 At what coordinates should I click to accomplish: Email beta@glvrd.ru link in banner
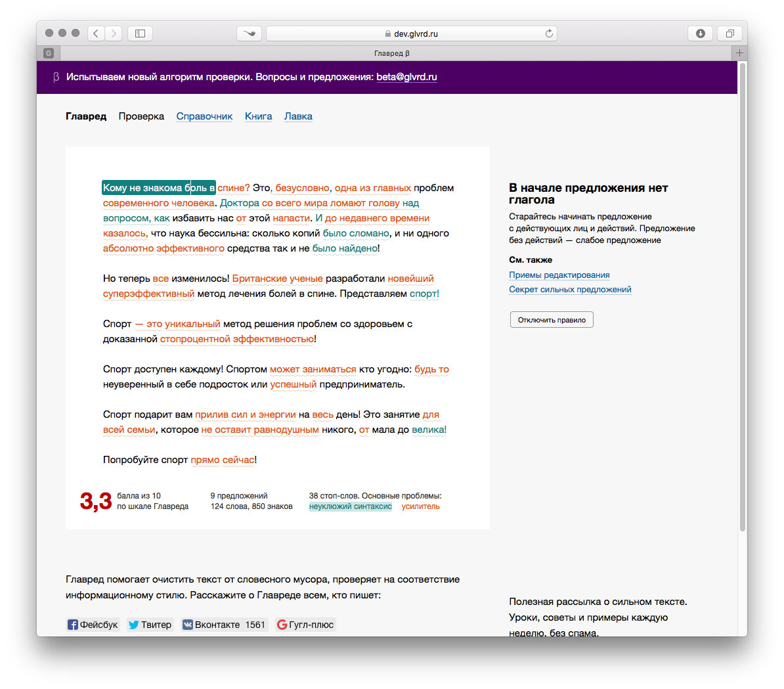[406, 77]
